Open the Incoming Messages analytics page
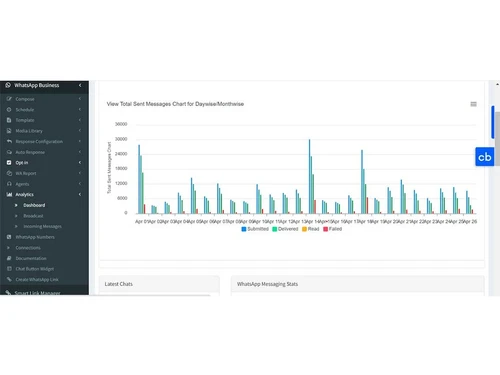Image resolution: width=500 pixels, height=375 pixels. [x=42, y=226]
